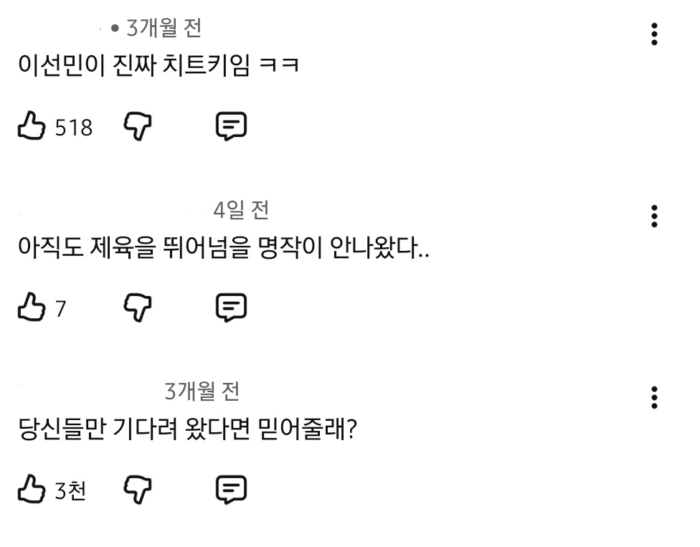Image resolution: width=700 pixels, height=547 pixels.
Task: Dislike the 제육 명작 comment
Action: pos(136,307)
